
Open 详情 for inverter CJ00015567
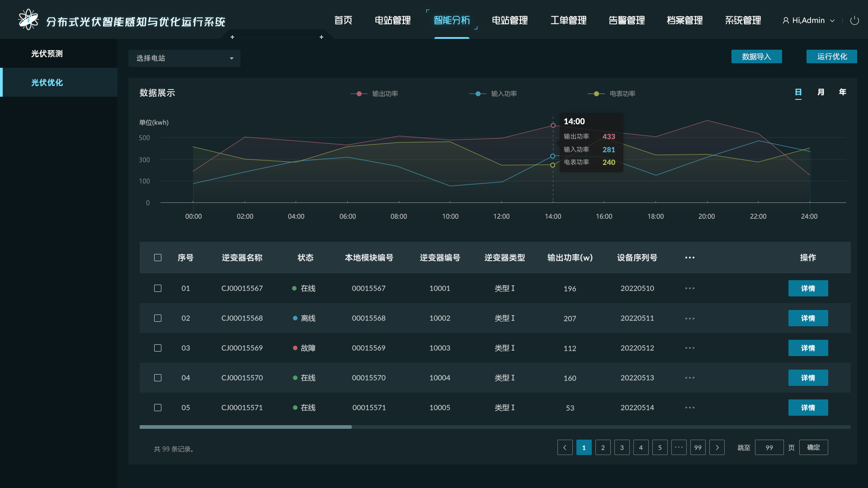coord(808,288)
